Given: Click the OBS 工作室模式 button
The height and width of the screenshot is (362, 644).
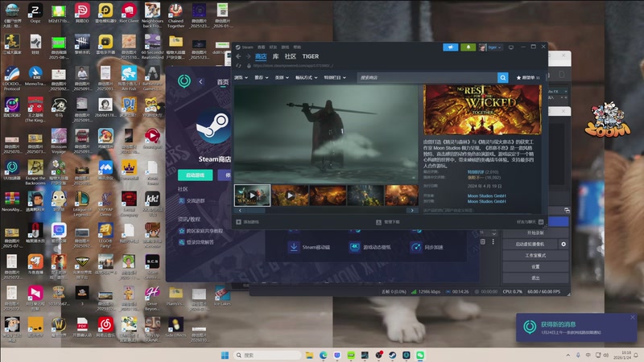Looking at the screenshot, I should point(535,255).
